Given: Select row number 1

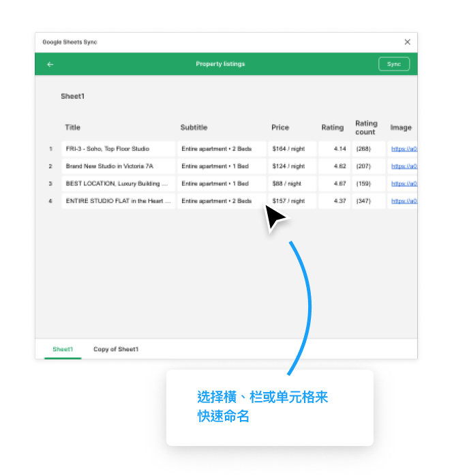Looking at the screenshot, I should tap(50, 149).
